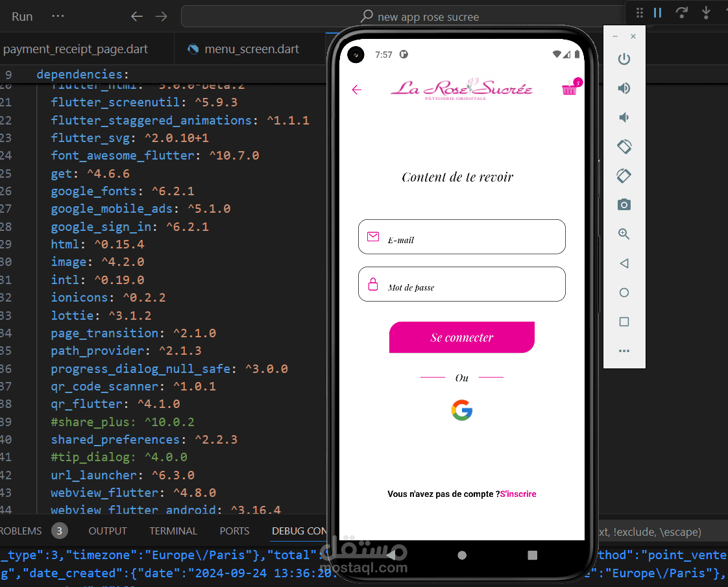Image resolution: width=728 pixels, height=587 pixels.
Task: Open the PORTS panel tab
Action: pos(234,531)
